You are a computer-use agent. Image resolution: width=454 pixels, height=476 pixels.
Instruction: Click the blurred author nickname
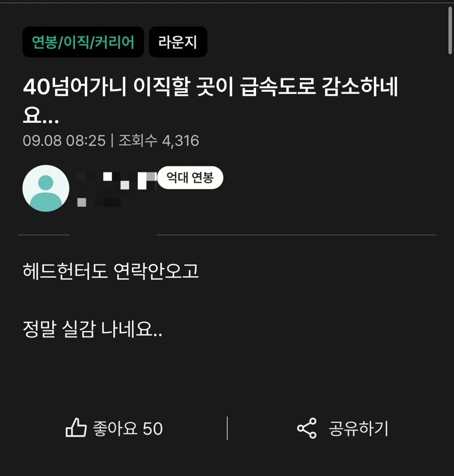click(x=117, y=180)
